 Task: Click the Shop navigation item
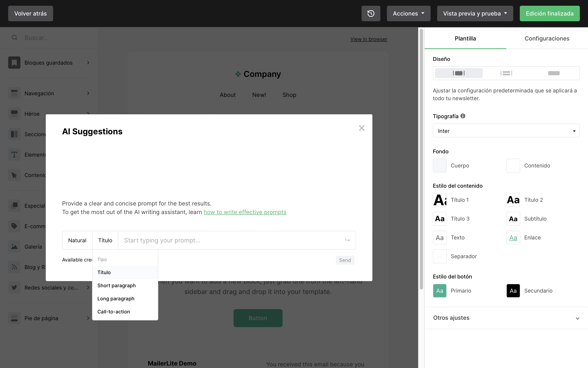click(289, 95)
